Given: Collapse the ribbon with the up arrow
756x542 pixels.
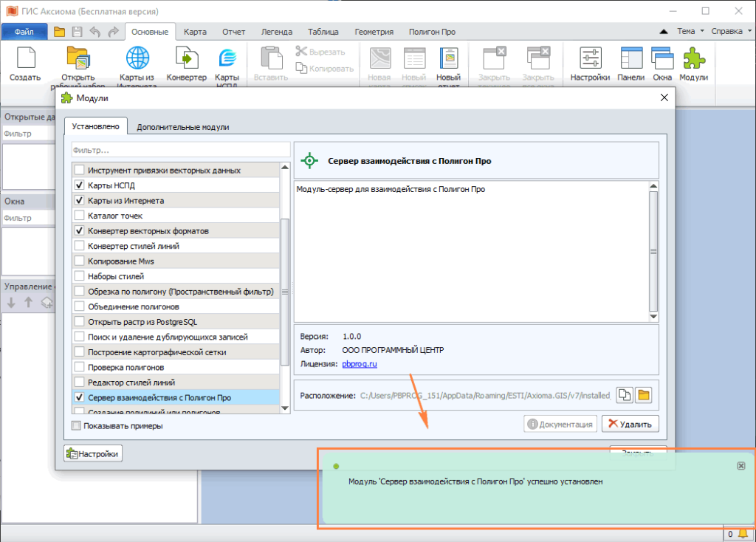Looking at the screenshot, I should point(664,32).
